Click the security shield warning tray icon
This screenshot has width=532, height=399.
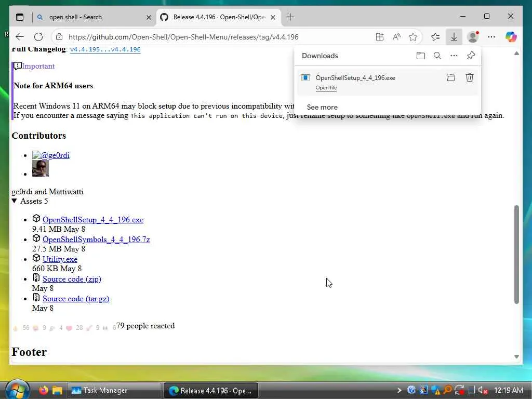(436, 390)
